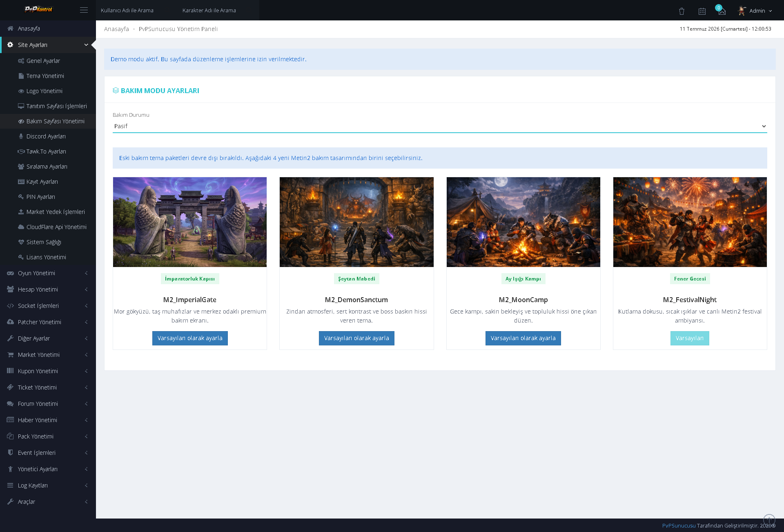Open Genel Ayarlar in the sidebar
The image size is (784, 532).
coord(48,61)
